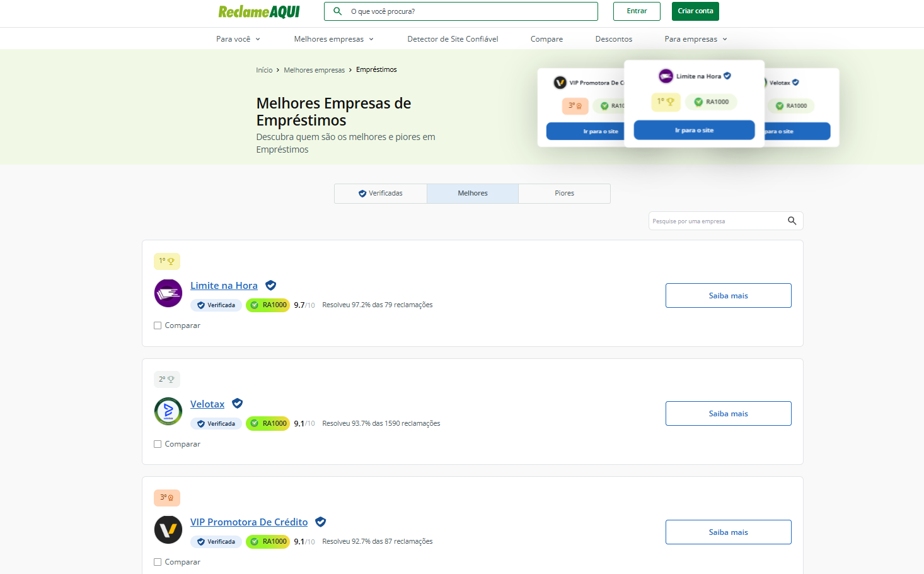Check Comparar box for Velotax
The width and height of the screenshot is (924, 574).
pyautogui.click(x=158, y=444)
